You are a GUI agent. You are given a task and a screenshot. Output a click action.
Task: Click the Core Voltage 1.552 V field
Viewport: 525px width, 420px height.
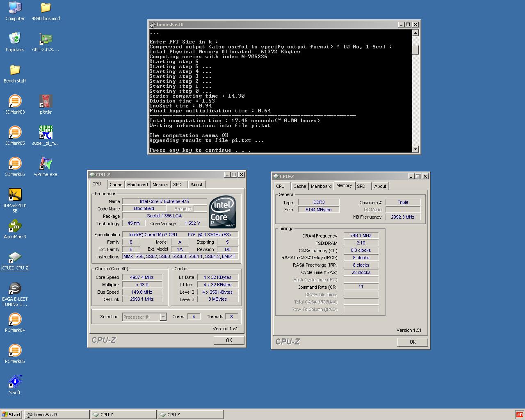click(193, 223)
